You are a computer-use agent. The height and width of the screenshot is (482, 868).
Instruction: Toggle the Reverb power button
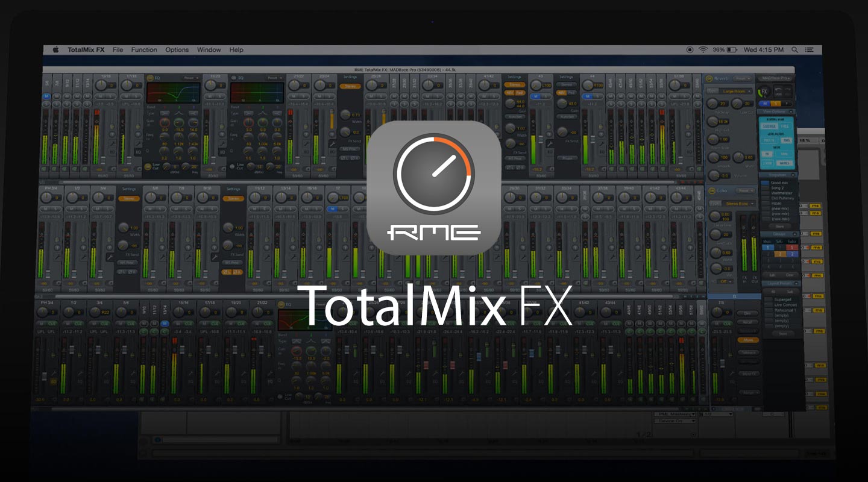pos(709,78)
